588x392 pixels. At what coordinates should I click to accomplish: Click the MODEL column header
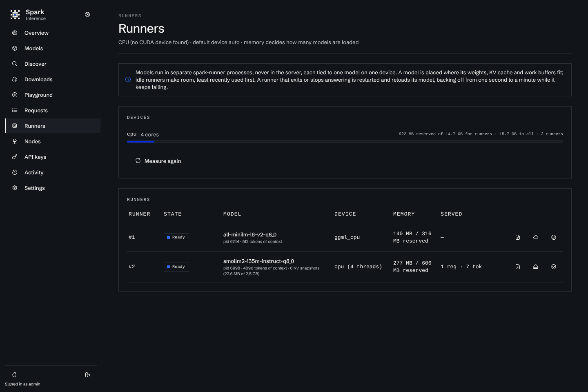click(232, 214)
